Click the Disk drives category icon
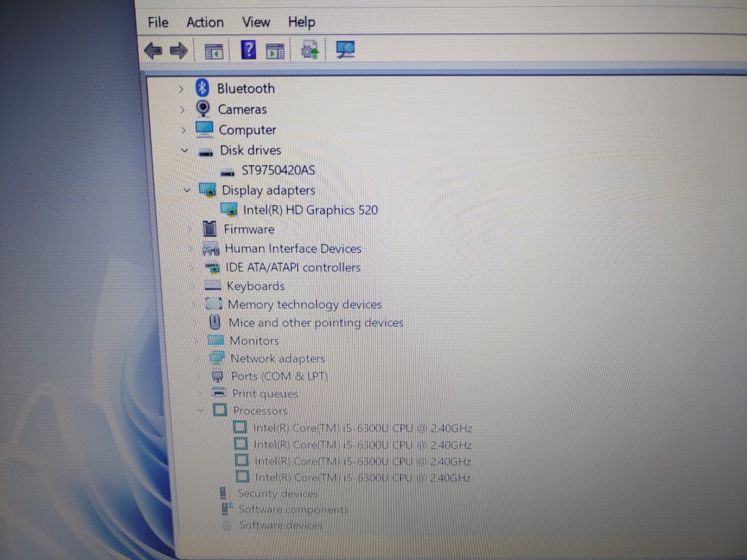The height and width of the screenshot is (560, 747). pos(206,152)
